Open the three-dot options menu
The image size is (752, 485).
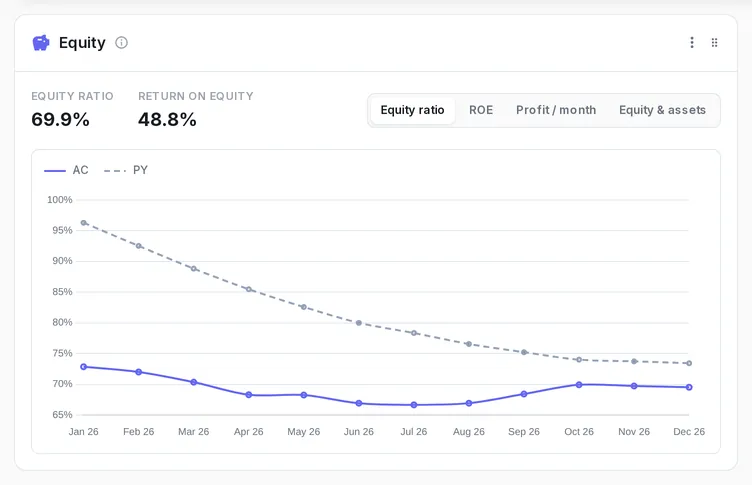[692, 43]
